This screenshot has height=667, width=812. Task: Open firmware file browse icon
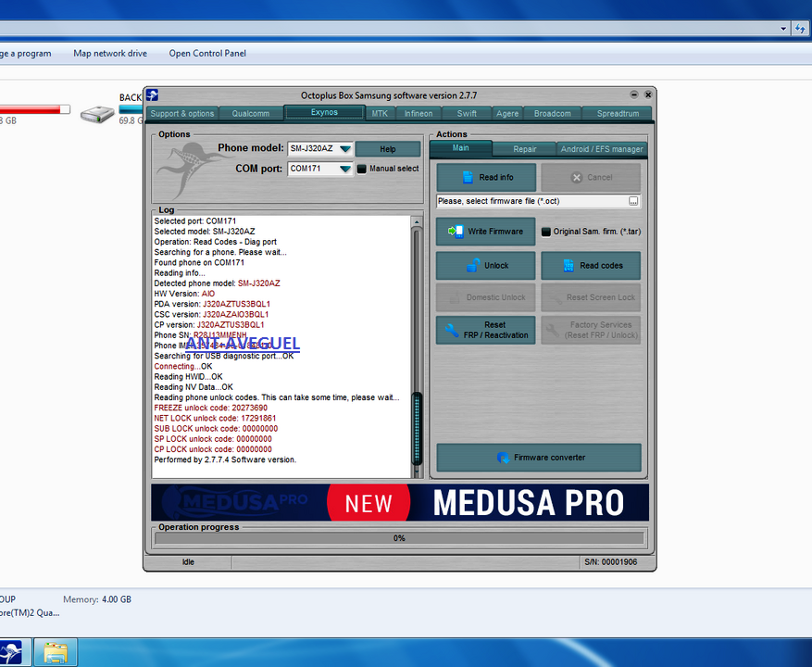click(633, 201)
